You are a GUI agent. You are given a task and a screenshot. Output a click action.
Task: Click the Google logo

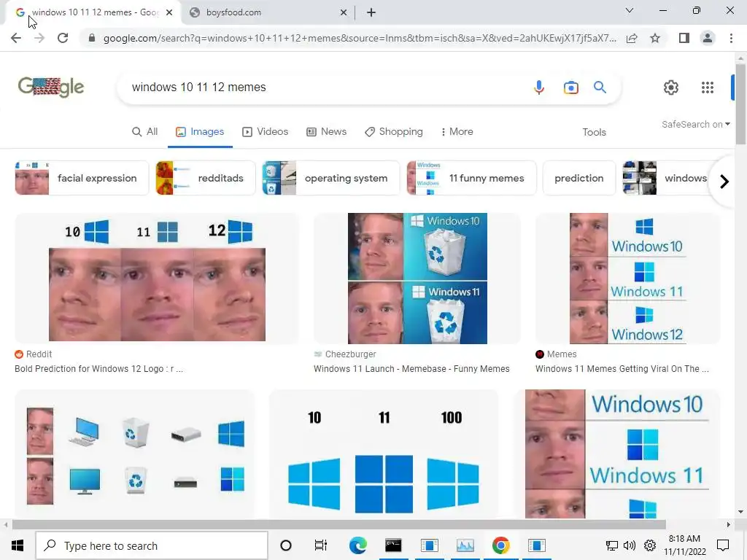51,87
